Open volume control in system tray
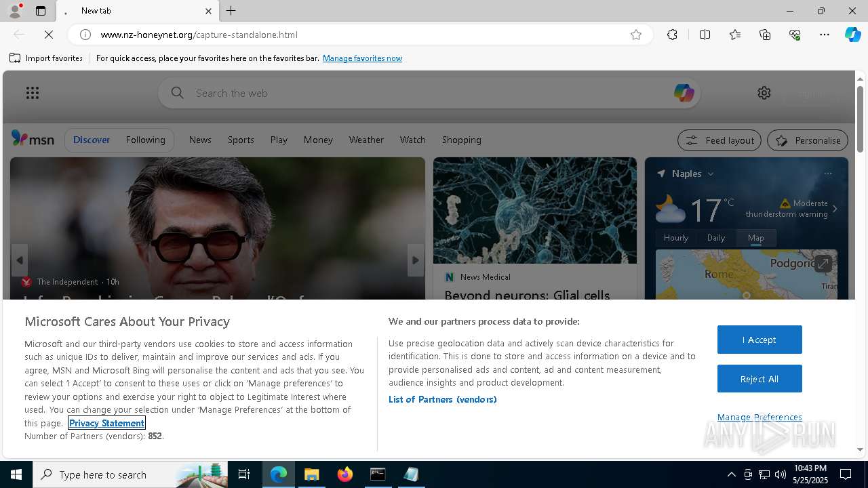 (781, 474)
